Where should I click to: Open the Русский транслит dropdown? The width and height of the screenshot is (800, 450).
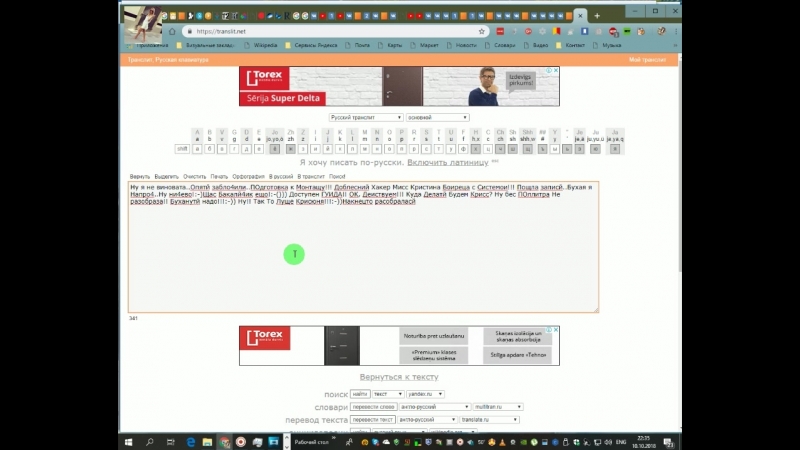pos(366,117)
